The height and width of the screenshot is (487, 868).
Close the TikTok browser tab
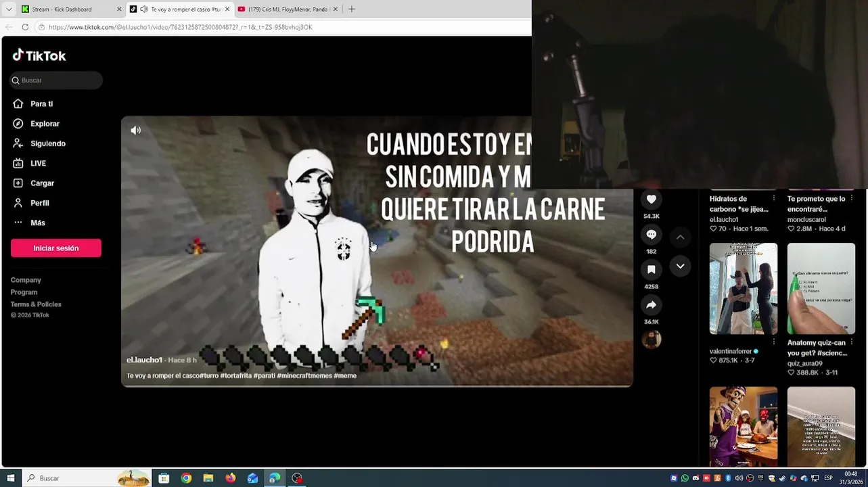point(227,9)
